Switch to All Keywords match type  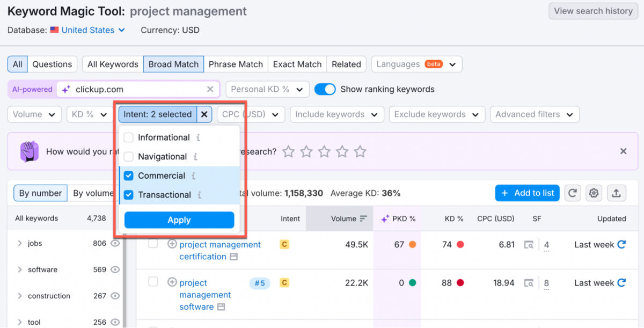tap(113, 64)
